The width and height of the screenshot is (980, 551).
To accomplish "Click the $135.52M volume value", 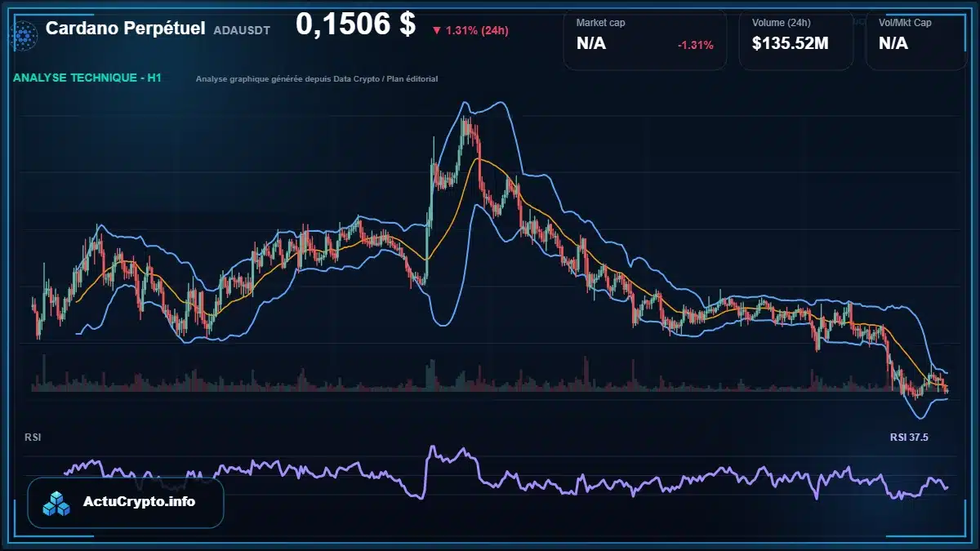I will pyautogui.click(x=790, y=43).
